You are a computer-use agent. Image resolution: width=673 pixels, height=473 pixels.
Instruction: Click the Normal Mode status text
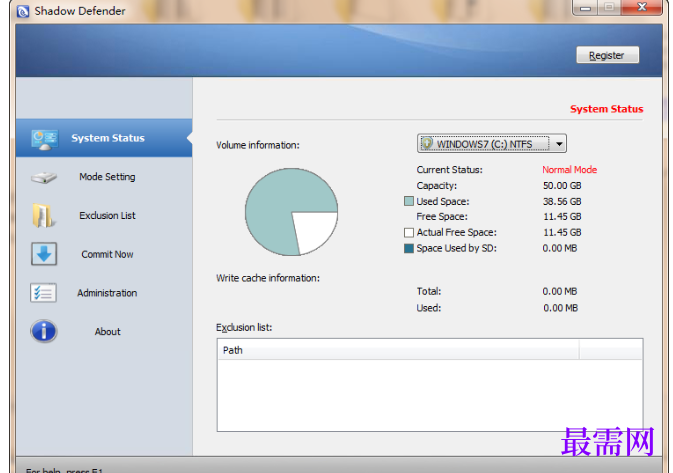(570, 170)
